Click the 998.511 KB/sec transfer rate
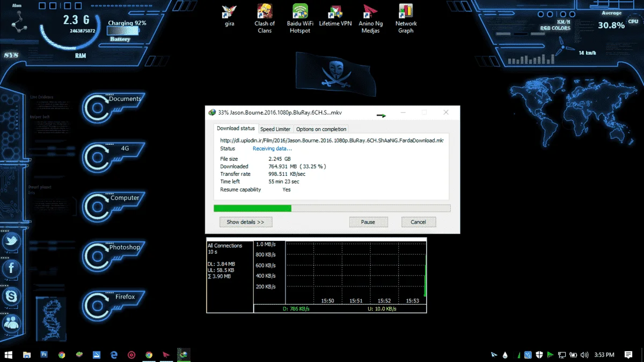 tap(287, 174)
